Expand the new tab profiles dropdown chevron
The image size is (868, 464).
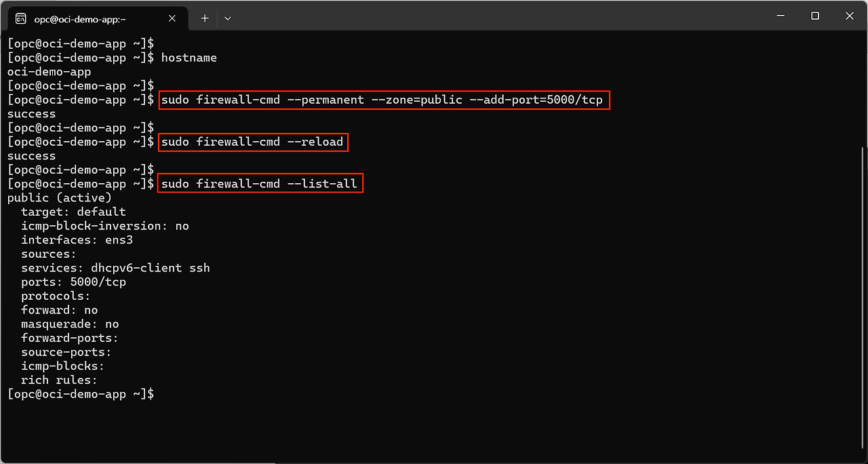228,18
